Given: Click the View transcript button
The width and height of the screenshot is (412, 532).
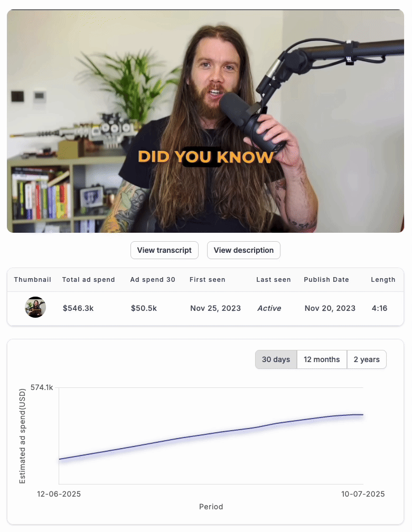Looking at the screenshot, I should point(164,250).
